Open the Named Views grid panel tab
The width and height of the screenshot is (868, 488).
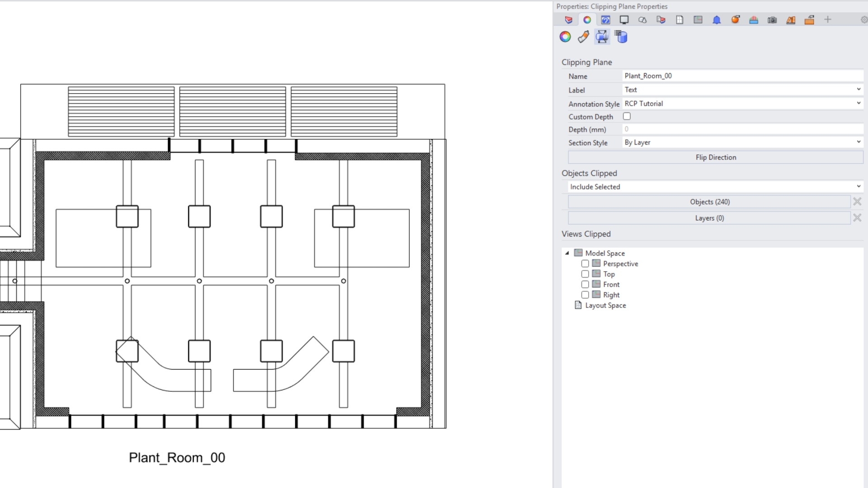point(698,20)
